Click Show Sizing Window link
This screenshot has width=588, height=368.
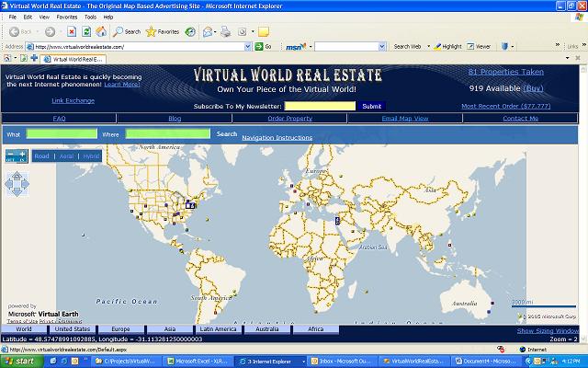548,331
